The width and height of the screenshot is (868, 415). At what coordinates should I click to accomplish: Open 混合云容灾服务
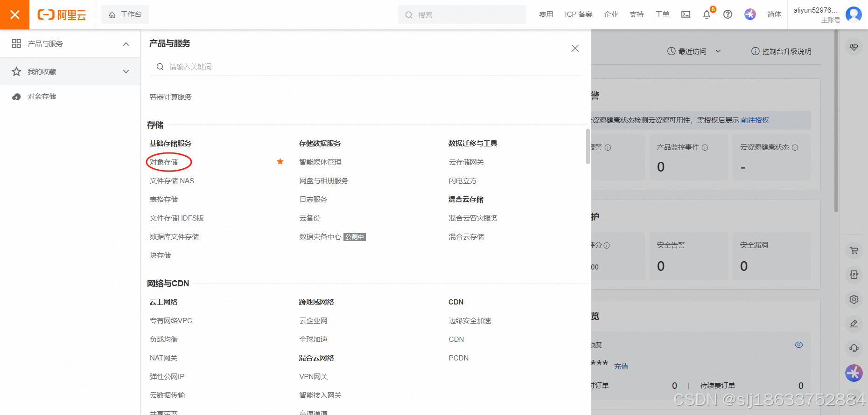tap(473, 218)
